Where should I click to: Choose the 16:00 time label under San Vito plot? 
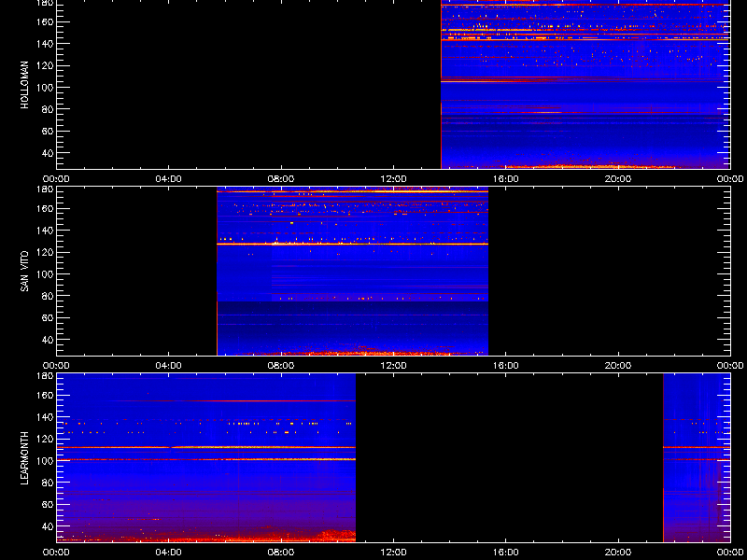coord(505,366)
